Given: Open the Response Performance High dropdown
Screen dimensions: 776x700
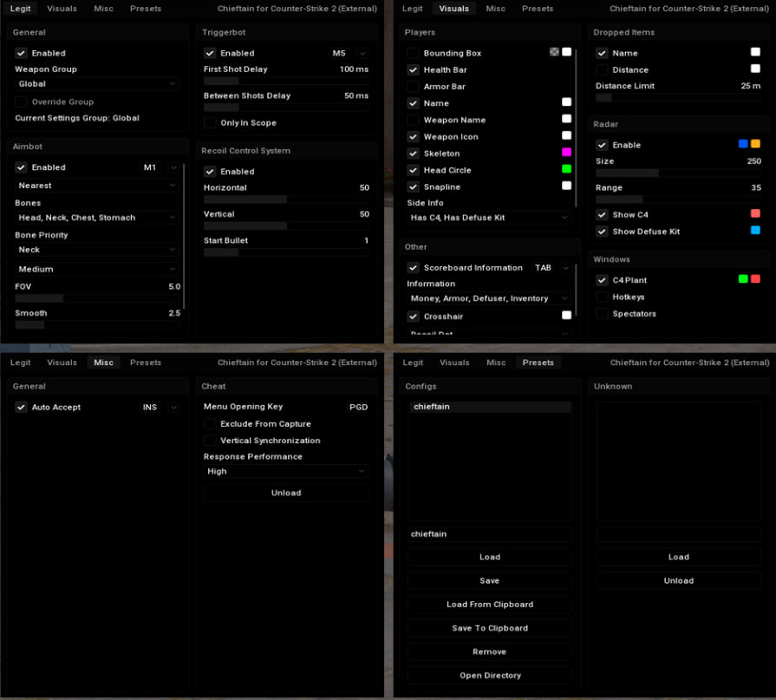Looking at the screenshot, I should (285, 471).
